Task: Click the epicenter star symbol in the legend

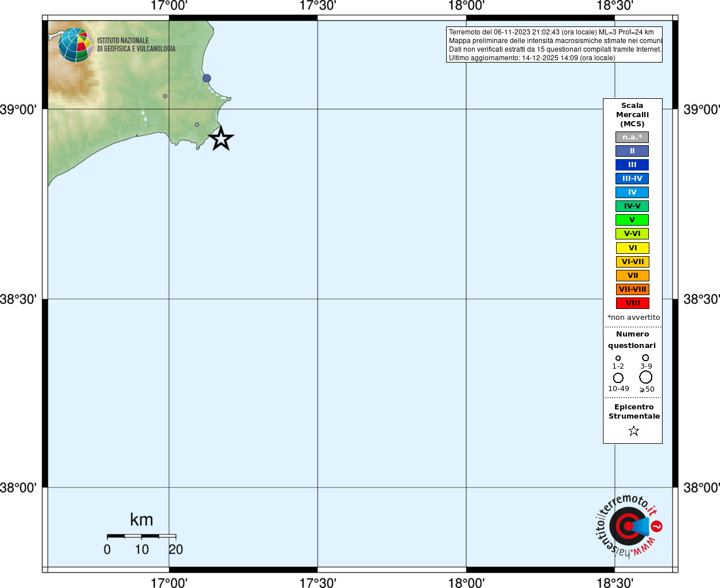Action: [634, 431]
